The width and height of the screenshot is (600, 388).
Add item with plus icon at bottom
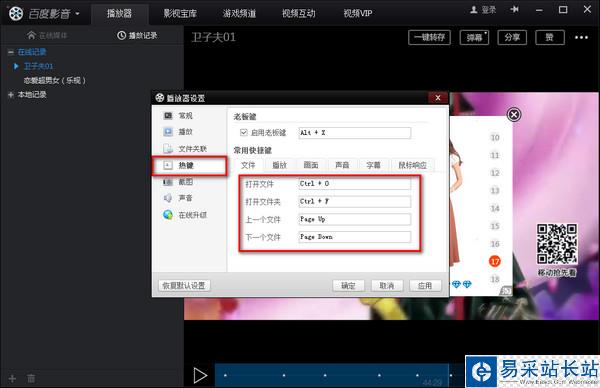coord(12,379)
